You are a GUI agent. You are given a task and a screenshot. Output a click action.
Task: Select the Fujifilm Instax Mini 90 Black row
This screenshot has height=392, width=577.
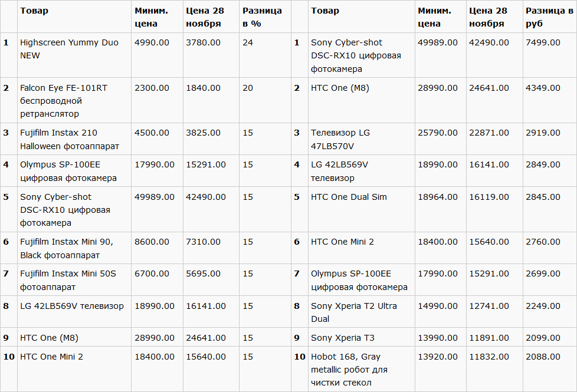pyautogui.click(x=66, y=248)
